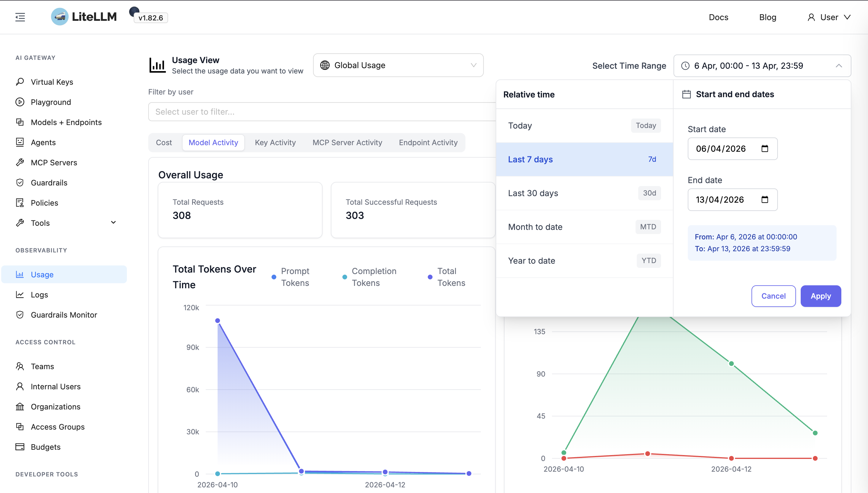868x493 pixels.
Task: Toggle the Total Tokens legend marker
Action: click(x=430, y=277)
